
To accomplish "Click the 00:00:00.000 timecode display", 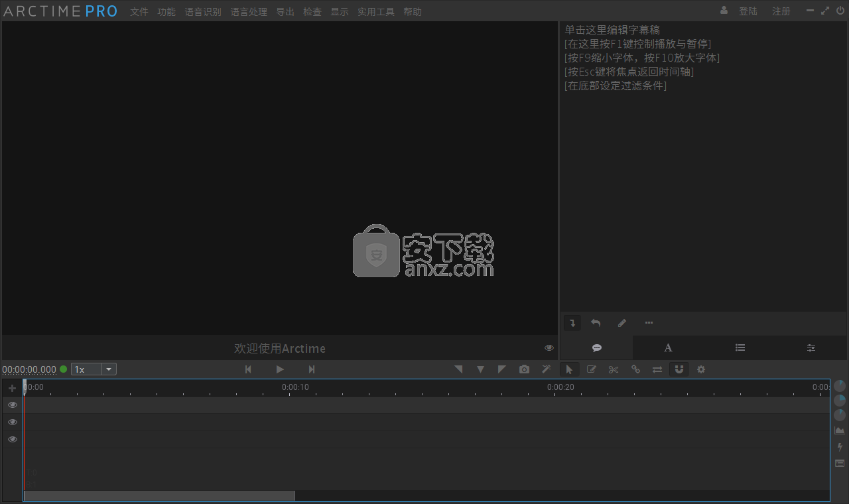I will (29, 369).
